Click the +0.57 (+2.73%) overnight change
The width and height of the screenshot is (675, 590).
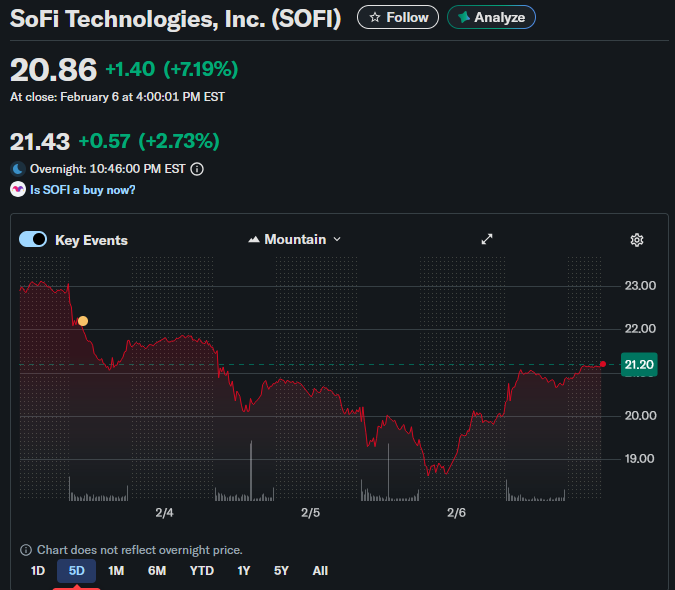(149, 141)
